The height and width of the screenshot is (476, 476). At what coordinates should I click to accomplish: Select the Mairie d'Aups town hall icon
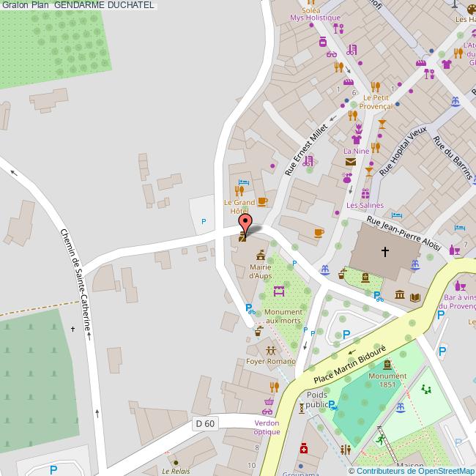point(260,256)
